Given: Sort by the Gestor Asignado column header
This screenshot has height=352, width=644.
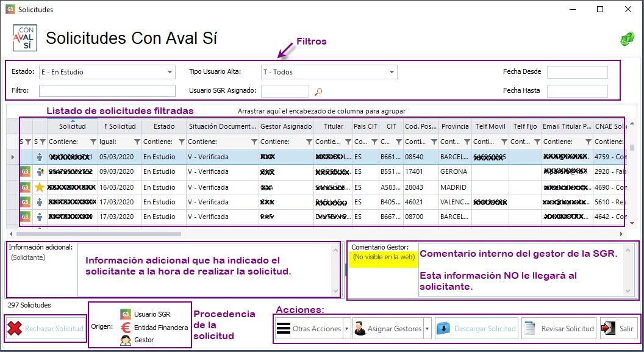Looking at the screenshot, I should click(x=286, y=126).
